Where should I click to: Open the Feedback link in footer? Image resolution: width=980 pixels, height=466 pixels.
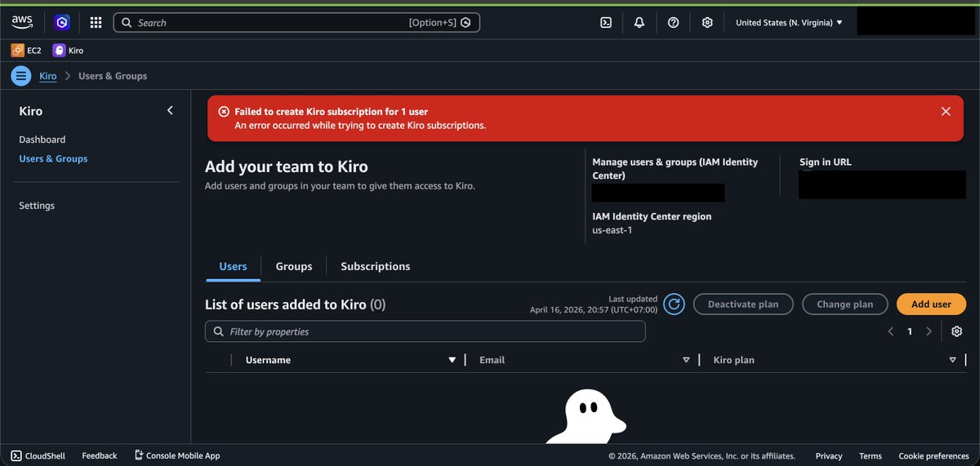point(100,455)
